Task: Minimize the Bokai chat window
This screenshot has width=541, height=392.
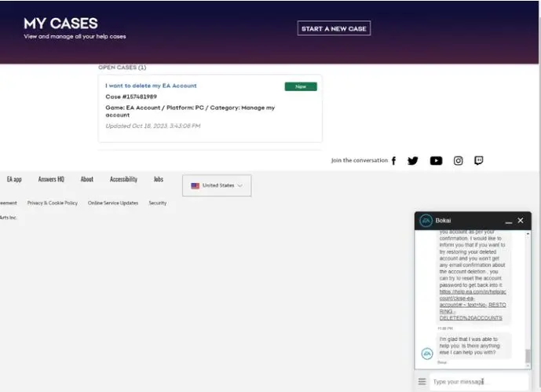Action: click(x=508, y=222)
